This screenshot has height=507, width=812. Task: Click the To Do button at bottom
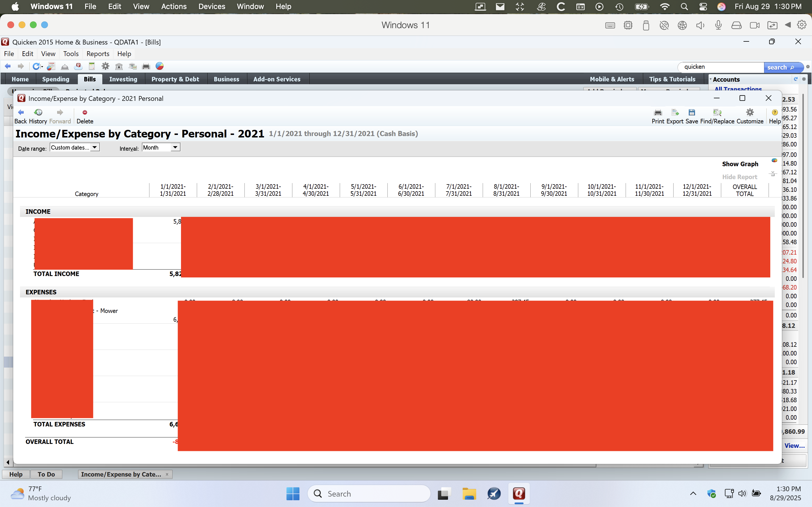(x=46, y=474)
